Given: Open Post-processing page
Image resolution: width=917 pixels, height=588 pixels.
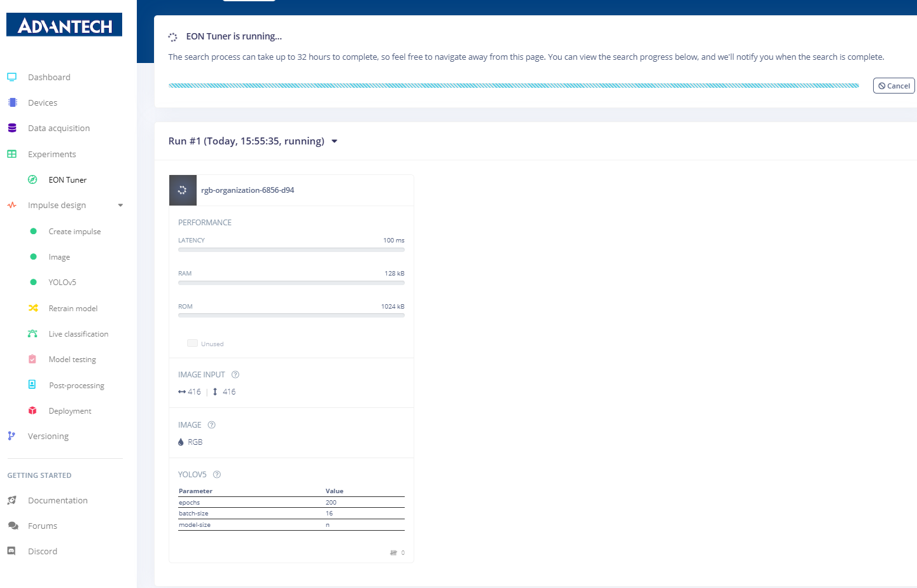Looking at the screenshot, I should point(76,385).
